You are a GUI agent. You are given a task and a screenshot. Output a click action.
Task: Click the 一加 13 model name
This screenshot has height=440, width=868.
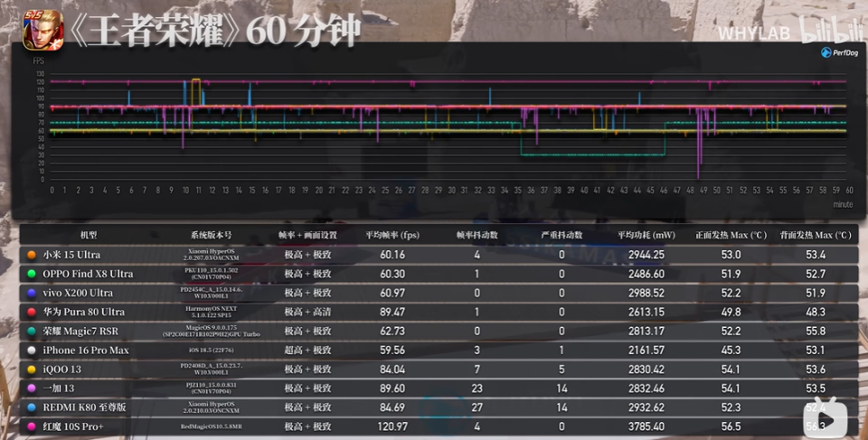(58, 389)
